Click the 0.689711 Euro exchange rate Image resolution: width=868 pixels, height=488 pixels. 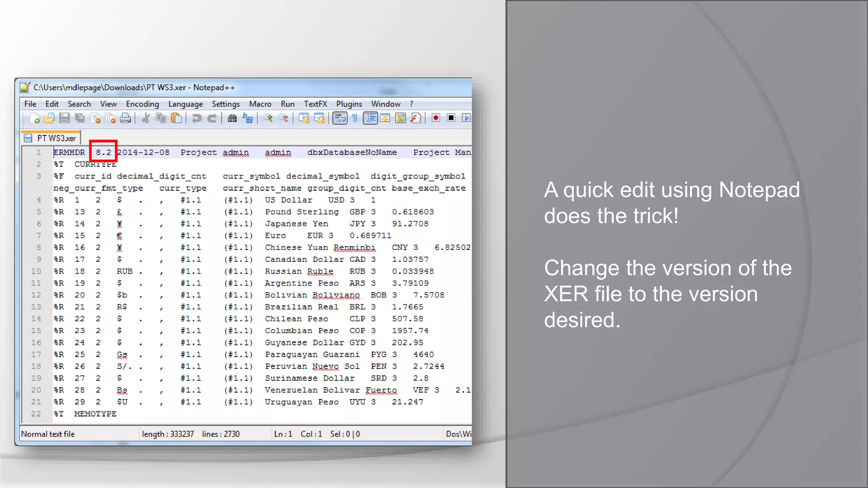point(370,236)
